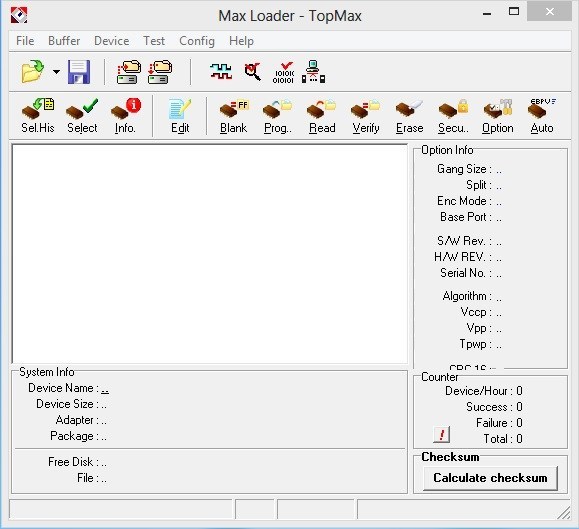Click the Verify device icon
The image size is (579, 529).
(366, 116)
